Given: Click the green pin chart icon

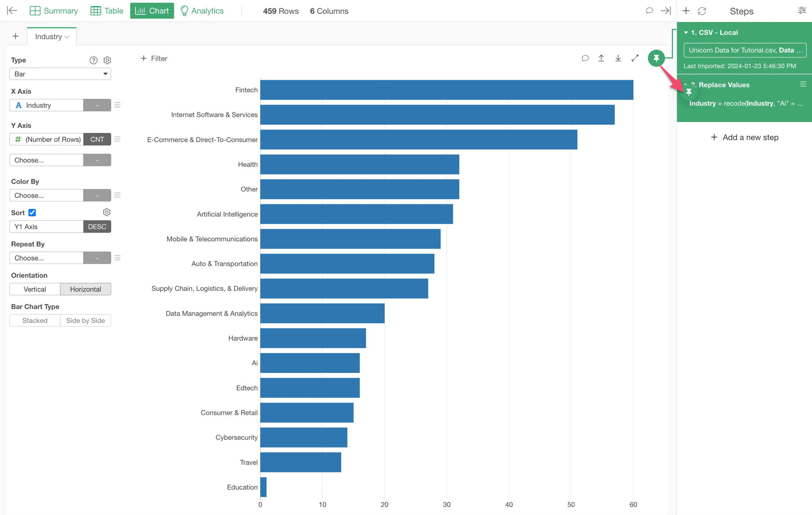Looking at the screenshot, I should click(656, 58).
